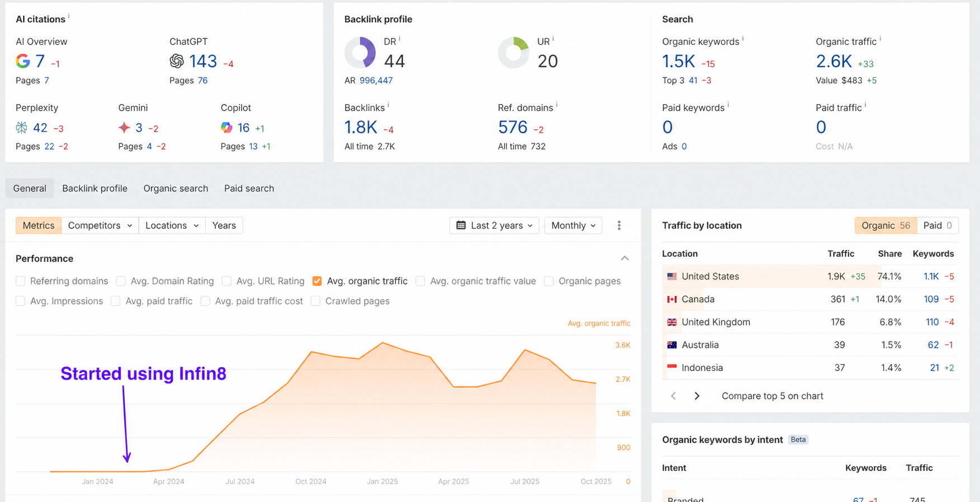Click the Gemini star icon
The height and width of the screenshot is (502, 980).
coord(124,128)
